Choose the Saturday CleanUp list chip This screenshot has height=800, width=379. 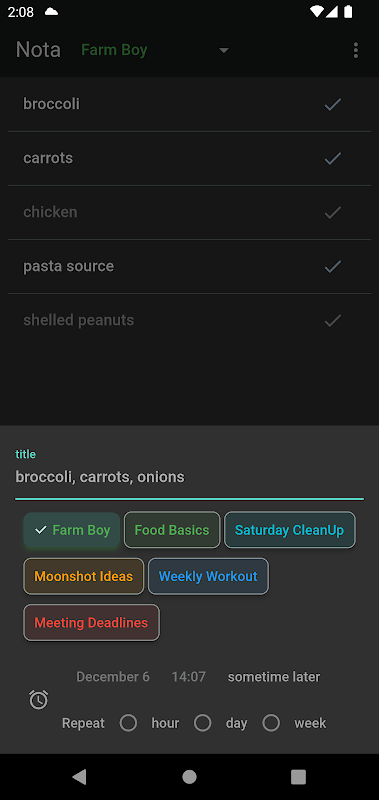(290, 530)
